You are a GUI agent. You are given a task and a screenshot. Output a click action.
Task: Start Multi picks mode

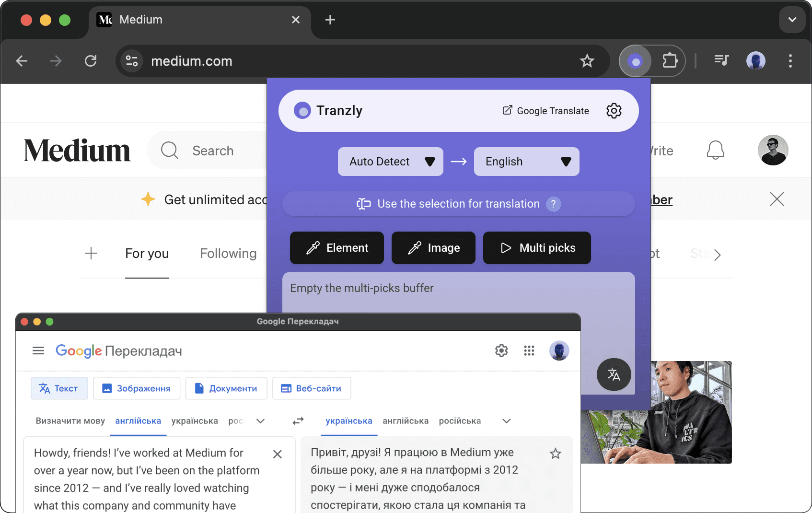point(537,248)
